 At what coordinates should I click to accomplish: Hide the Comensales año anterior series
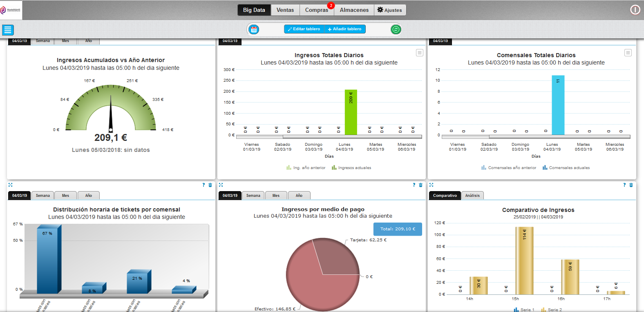point(509,168)
